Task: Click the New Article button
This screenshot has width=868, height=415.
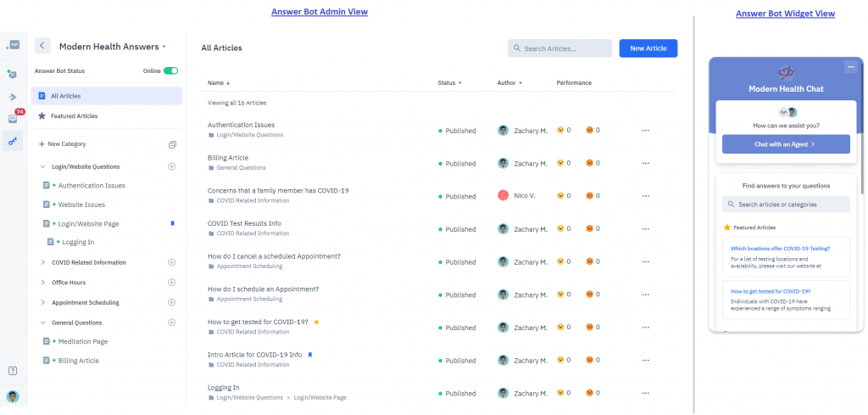Action: (x=648, y=48)
